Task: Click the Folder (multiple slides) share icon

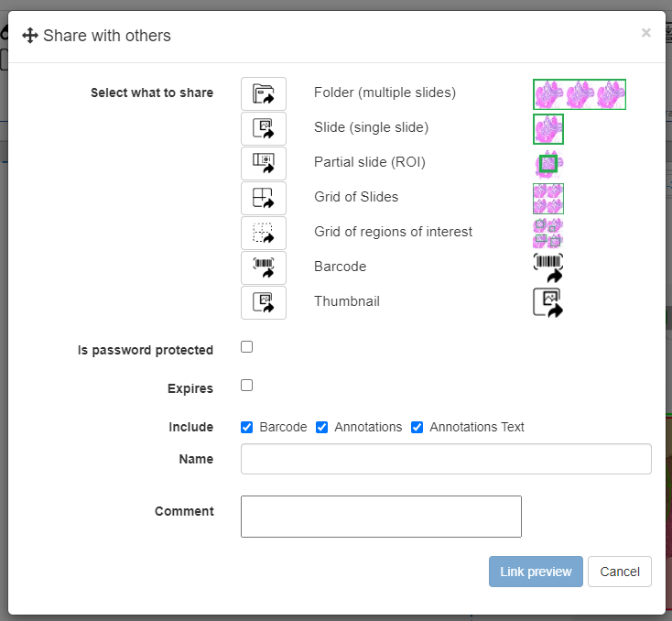Action: pyautogui.click(x=264, y=93)
